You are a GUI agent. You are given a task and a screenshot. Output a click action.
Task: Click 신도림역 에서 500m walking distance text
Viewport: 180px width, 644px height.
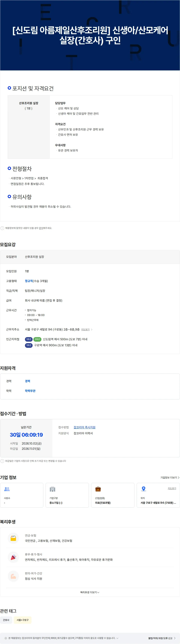(65, 339)
